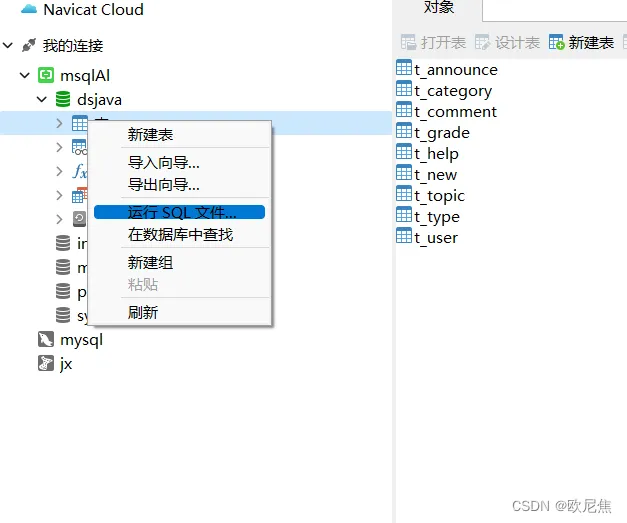627x523 pixels.
Task: Choose 在数据库中查找 in the context menu
Action: pos(180,235)
